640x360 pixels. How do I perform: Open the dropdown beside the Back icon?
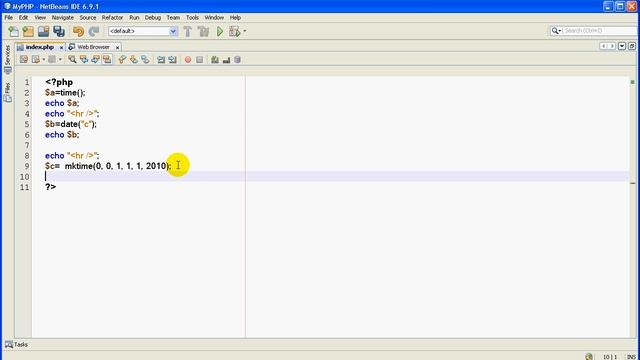pyautogui.click(x=43, y=60)
